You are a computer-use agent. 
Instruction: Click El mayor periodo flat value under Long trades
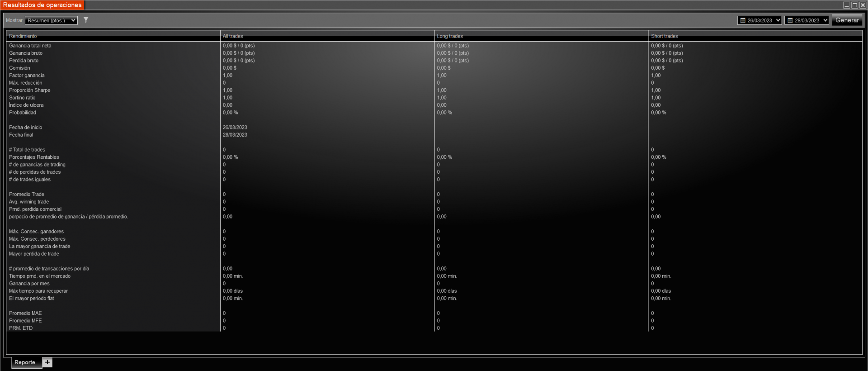[x=447, y=299]
